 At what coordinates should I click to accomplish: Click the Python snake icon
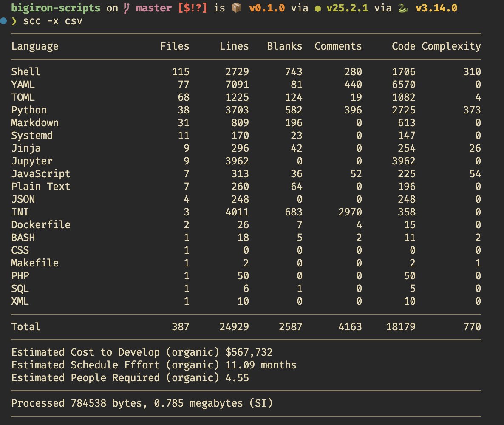tap(403, 8)
